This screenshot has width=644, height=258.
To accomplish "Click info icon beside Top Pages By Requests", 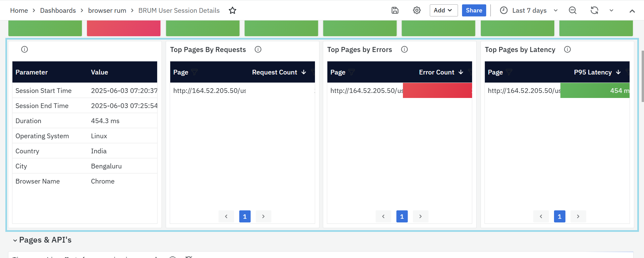I will point(258,50).
